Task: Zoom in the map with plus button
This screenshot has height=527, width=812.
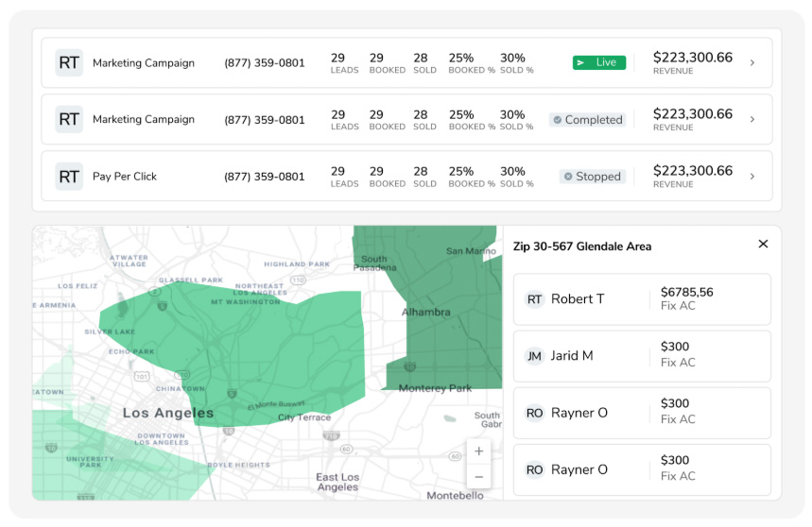Action: coord(479,451)
